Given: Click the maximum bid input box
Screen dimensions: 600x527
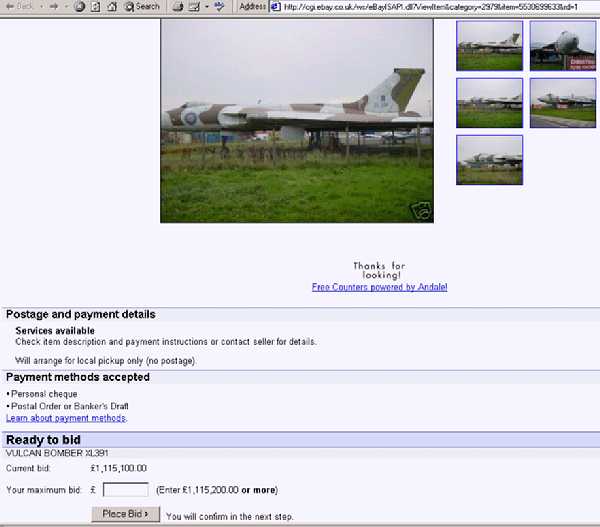Looking at the screenshot, I should click(126, 490).
